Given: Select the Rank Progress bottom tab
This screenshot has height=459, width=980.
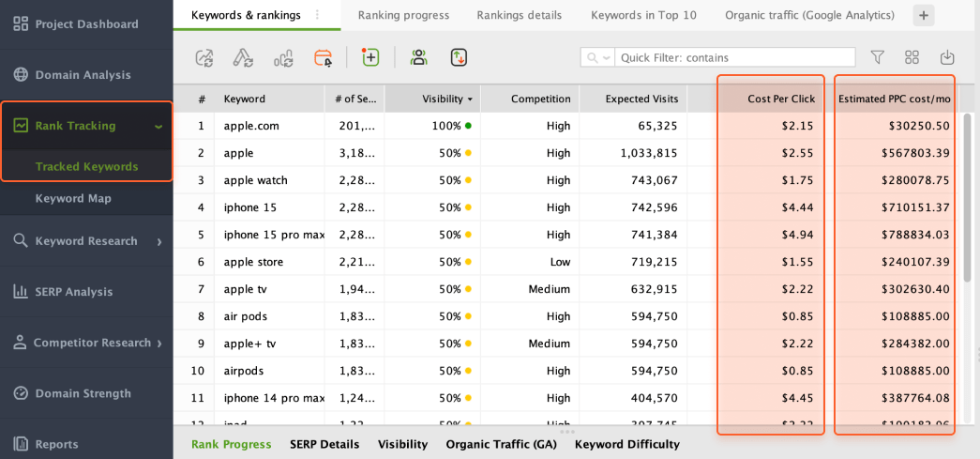Looking at the screenshot, I should 232,445.
